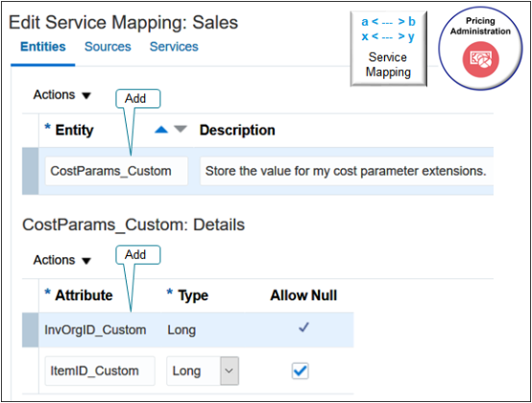This screenshot has width=532, height=403.
Task: Click the a <--> b mapping symbol
Action: tap(388, 22)
